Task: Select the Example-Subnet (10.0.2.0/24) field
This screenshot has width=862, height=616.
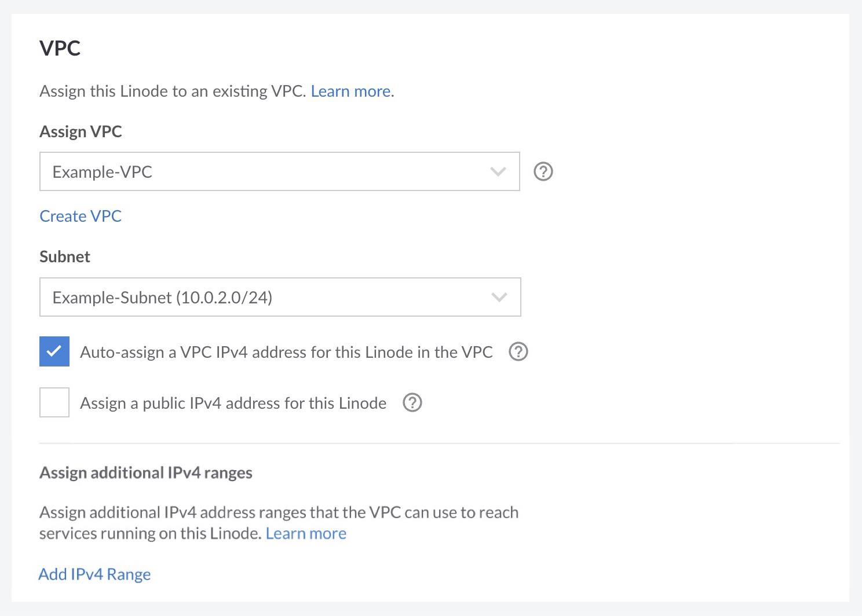Action: coord(232,297)
